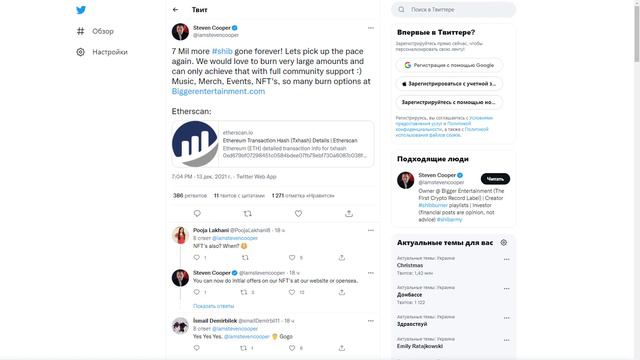This screenshot has height=360, width=640.
Task: Go back using the arrow next to Твит
Action: click(176, 10)
